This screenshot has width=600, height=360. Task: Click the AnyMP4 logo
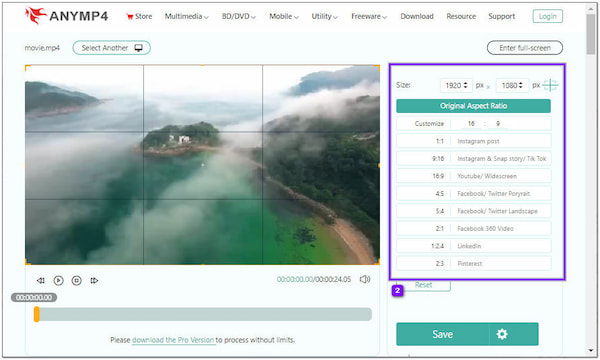(x=66, y=16)
